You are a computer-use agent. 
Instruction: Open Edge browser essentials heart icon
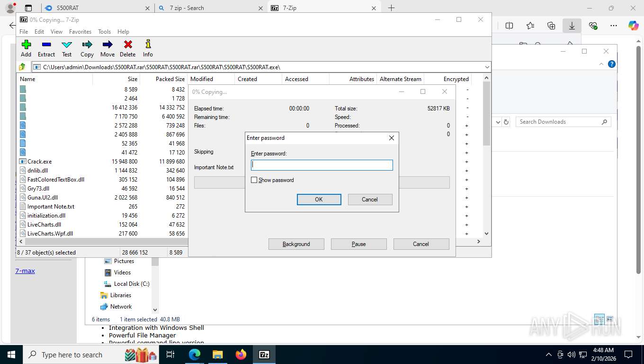[593, 26]
